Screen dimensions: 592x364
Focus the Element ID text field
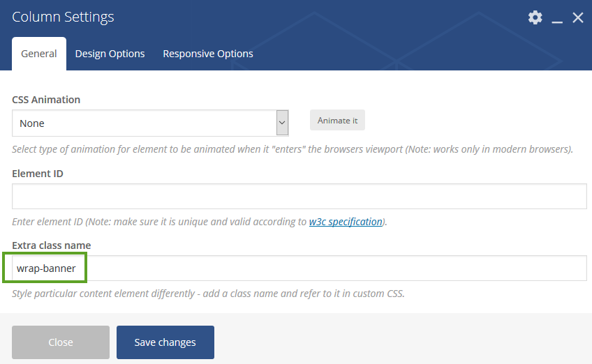point(299,196)
